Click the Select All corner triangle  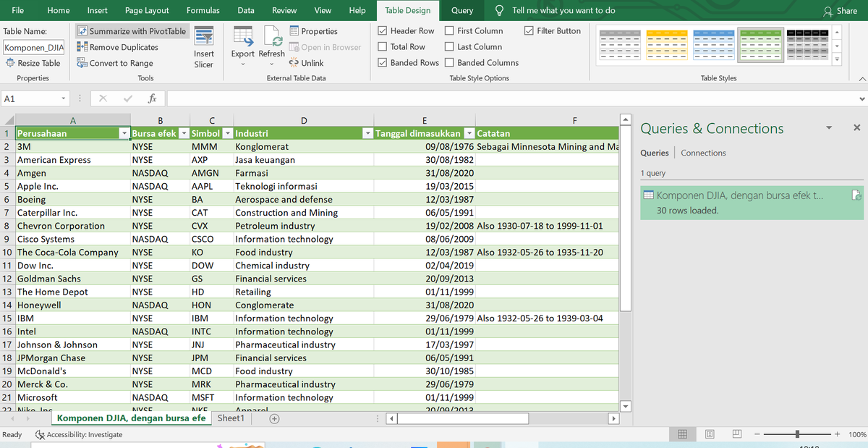click(x=7, y=120)
